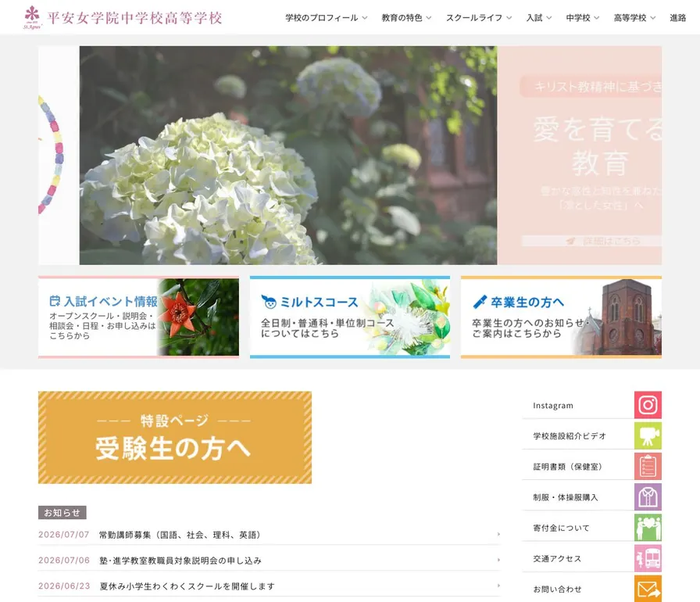This screenshot has height=602, width=700.
Task: Click the bus icon for 交通アクセス
Action: tap(648, 558)
